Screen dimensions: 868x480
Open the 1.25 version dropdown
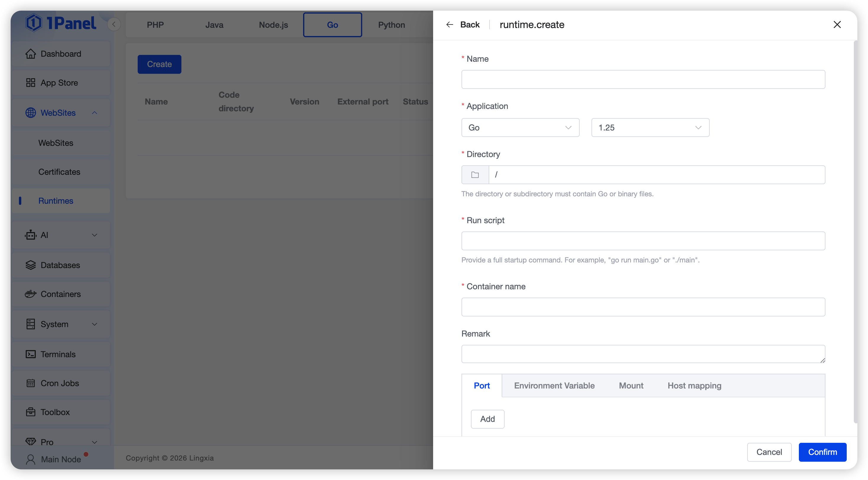coord(650,128)
